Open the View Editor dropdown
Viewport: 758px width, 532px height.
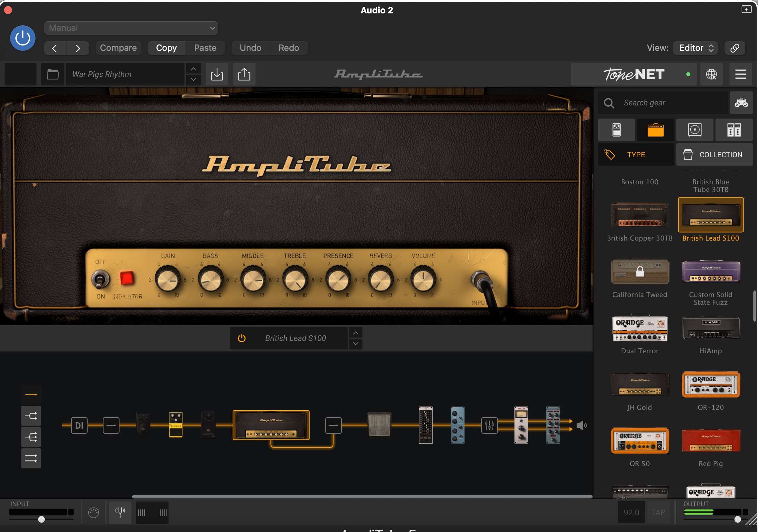point(696,48)
